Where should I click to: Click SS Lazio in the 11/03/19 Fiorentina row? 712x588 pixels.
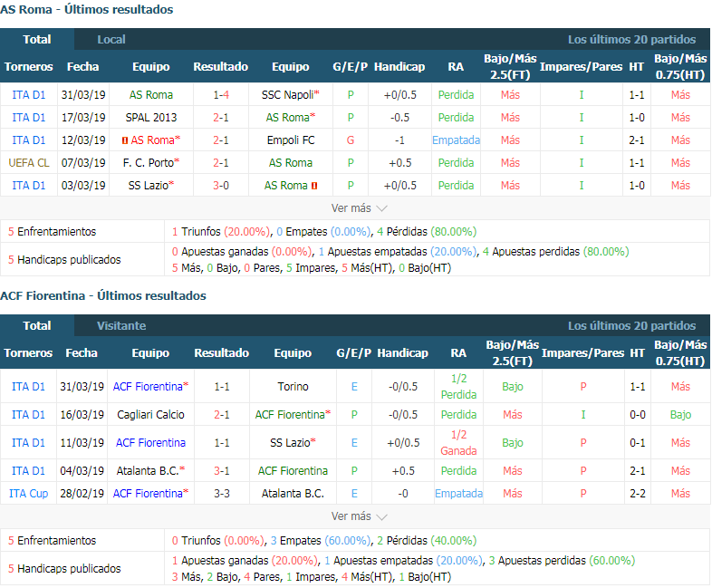(290, 443)
